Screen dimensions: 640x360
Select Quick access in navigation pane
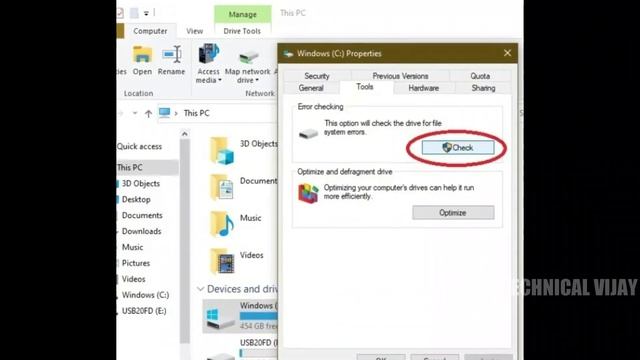click(139, 147)
